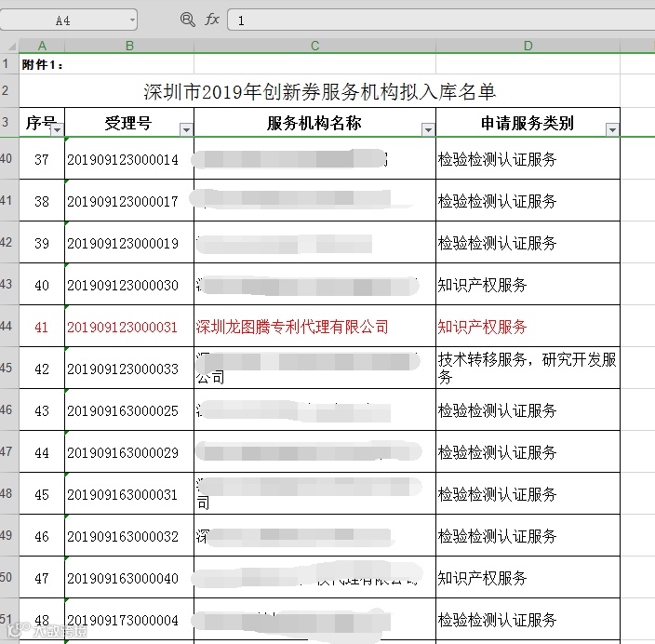This screenshot has width=655, height=644.
Task: Click cell 201909123000033
Action: tap(129, 369)
